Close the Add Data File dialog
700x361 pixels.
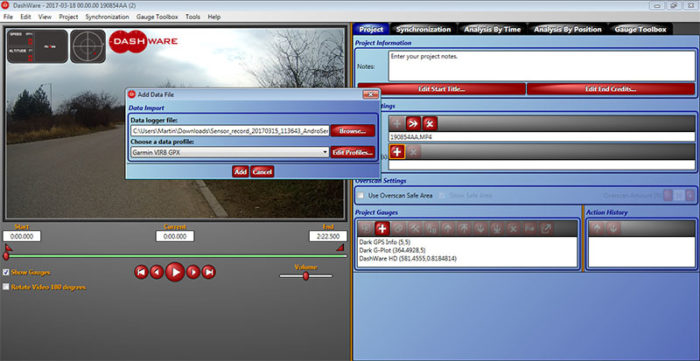(x=371, y=94)
